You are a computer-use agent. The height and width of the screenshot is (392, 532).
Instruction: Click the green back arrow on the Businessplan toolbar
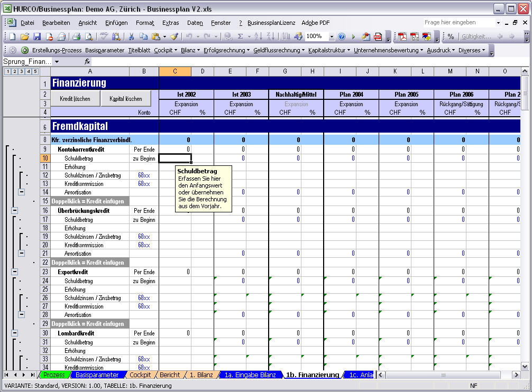pyautogui.click(x=25, y=51)
